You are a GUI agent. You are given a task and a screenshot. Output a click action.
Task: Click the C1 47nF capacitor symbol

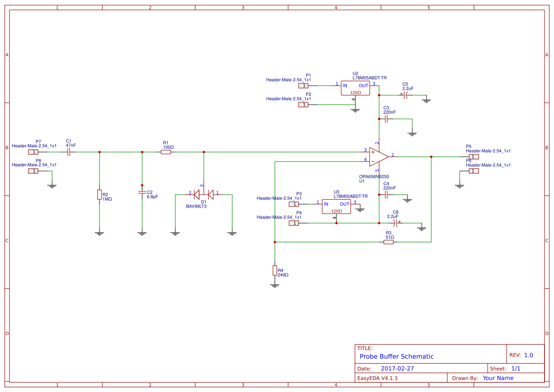point(68,151)
